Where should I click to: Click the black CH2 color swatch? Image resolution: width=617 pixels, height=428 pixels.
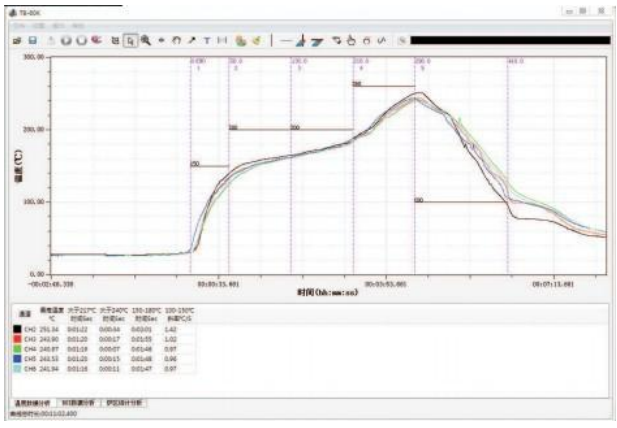(17, 329)
